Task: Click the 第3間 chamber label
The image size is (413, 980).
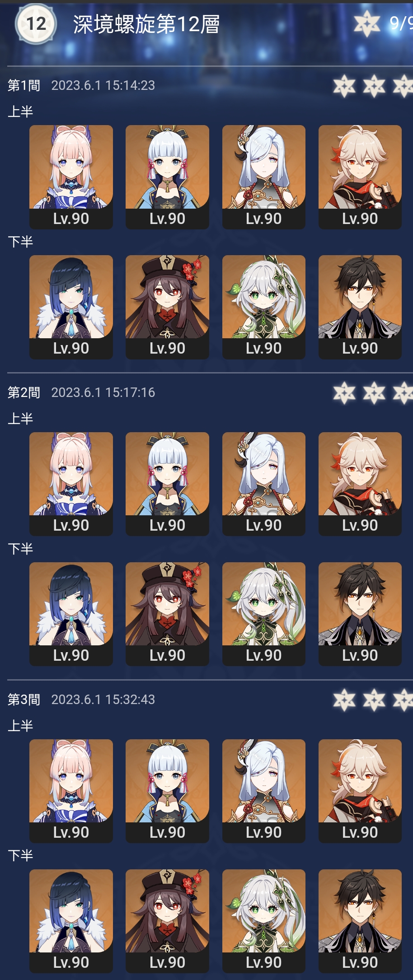Action: point(24,700)
